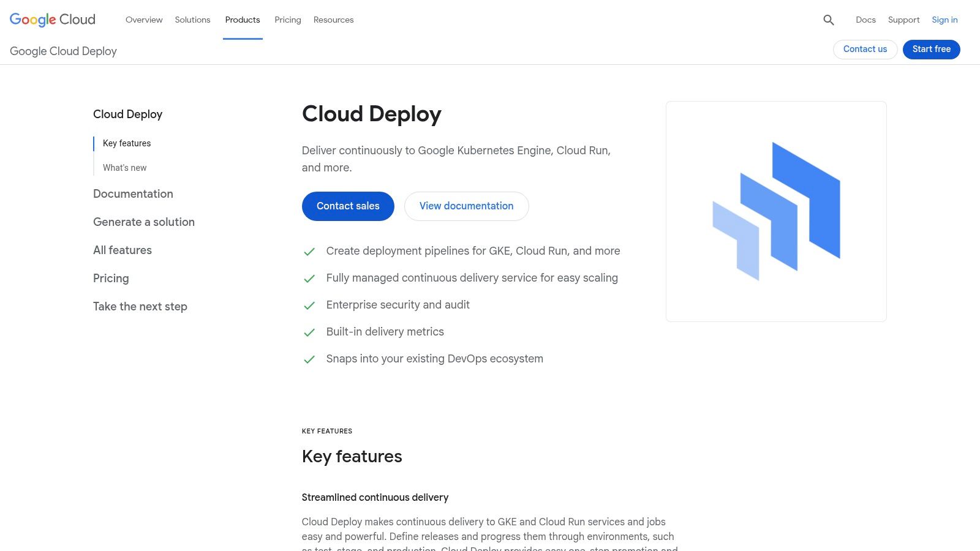Viewport: 980px width, 551px height.
Task: Open the Solutions nav menu
Action: point(192,20)
